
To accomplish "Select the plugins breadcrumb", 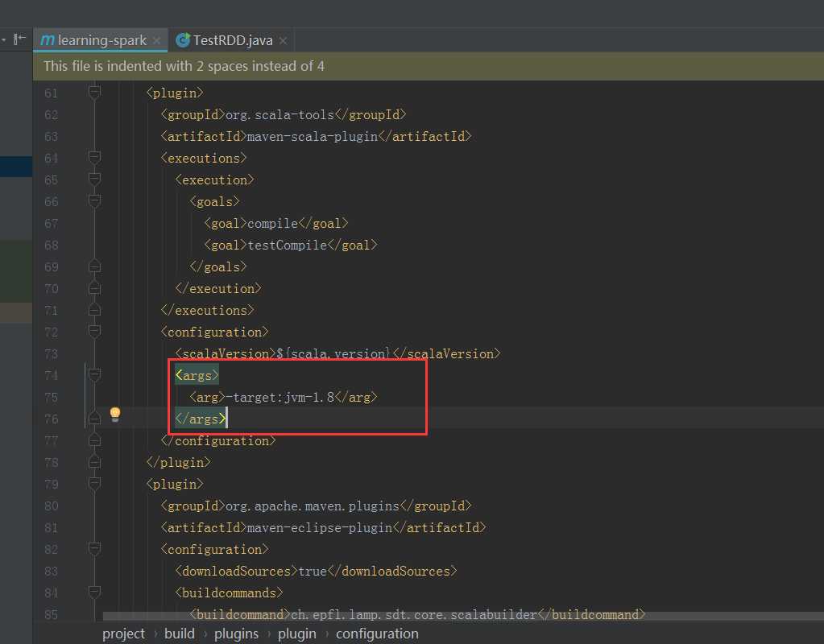I will [236, 634].
